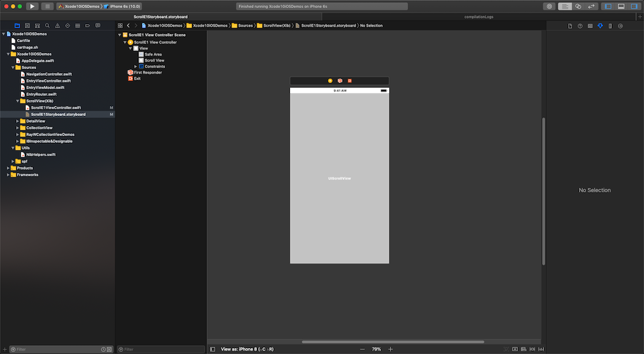Zoom in with the plus button
Screen dimensions: 644x354
[390, 349]
